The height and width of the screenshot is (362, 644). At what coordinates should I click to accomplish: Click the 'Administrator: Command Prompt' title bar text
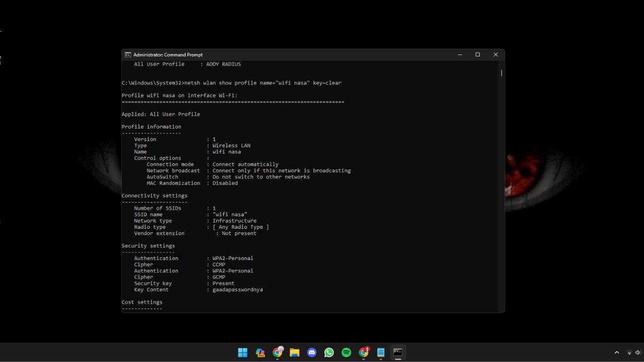tap(168, 55)
